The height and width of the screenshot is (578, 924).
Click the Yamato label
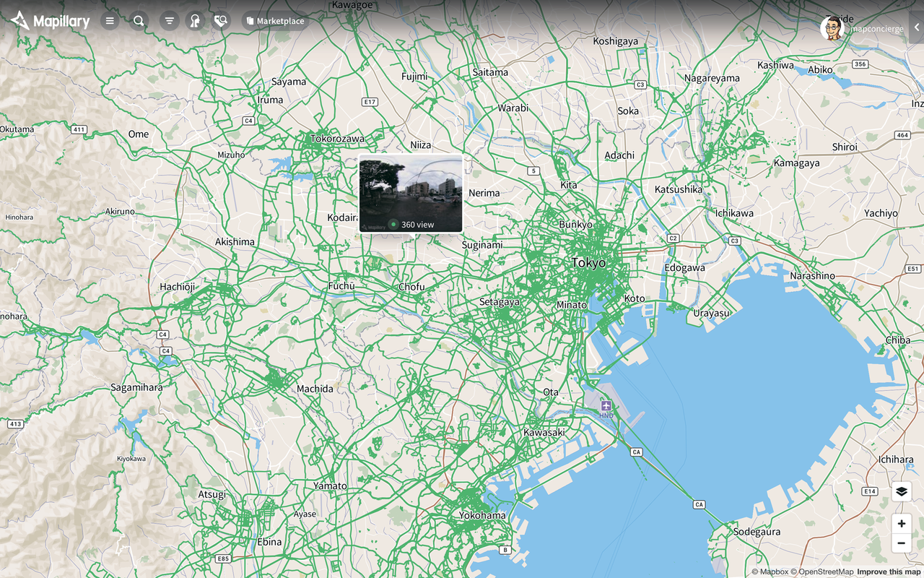pos(330,486)
